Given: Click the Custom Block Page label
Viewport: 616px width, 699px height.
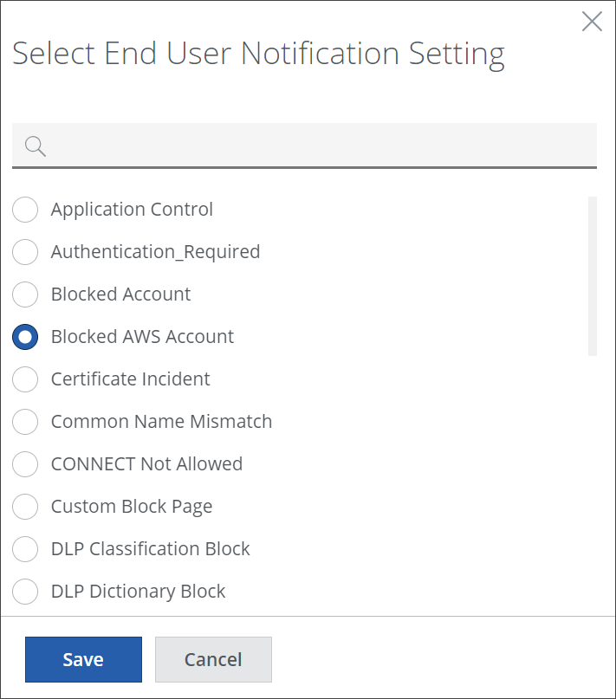Looking at the screenshot, I should coord(132,507).
